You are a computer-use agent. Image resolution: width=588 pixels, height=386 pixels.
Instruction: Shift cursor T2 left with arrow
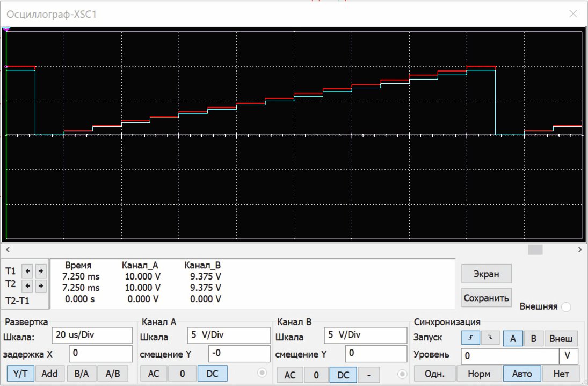27,286
